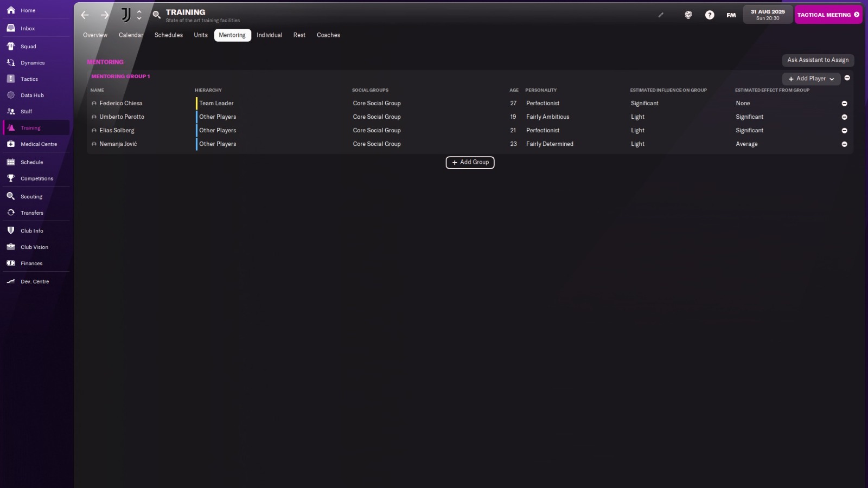Open the Coaches tab
868x488 pixels.
(328, 35)
